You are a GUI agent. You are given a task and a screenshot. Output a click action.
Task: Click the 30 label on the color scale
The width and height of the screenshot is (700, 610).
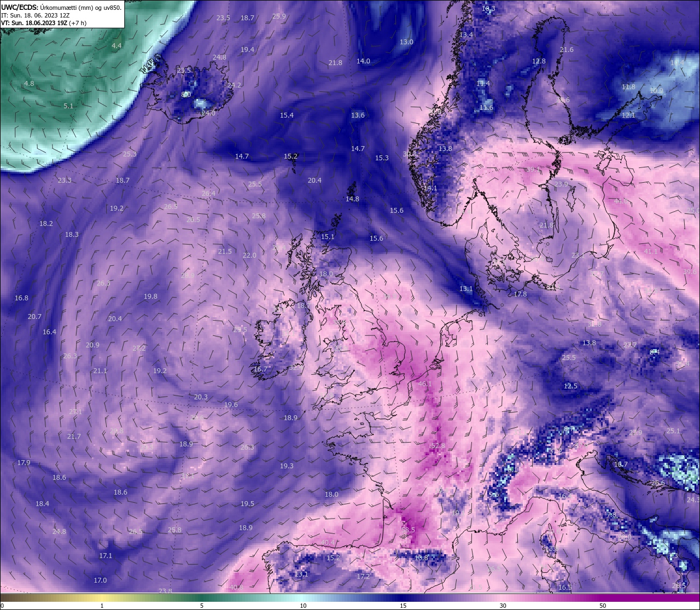(503, 606)
